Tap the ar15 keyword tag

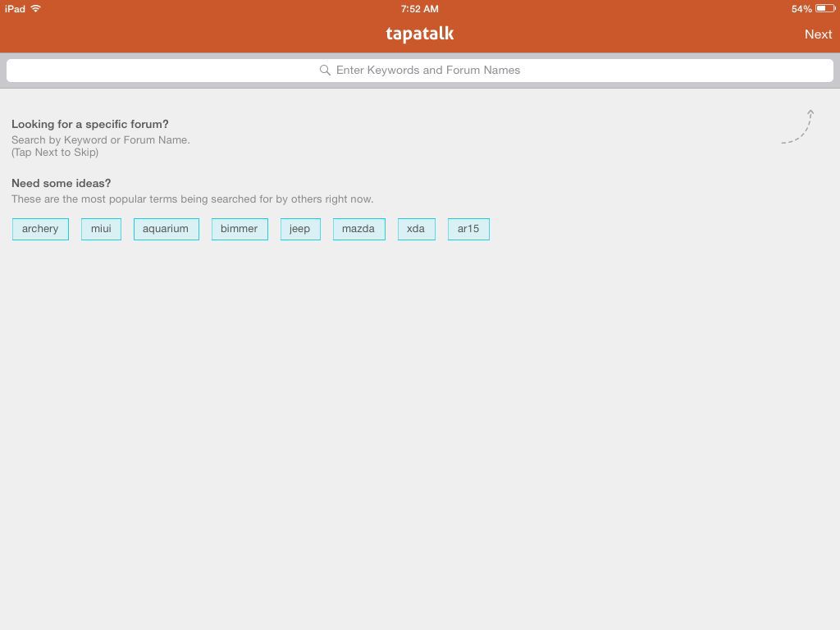[x=468, y=229]
